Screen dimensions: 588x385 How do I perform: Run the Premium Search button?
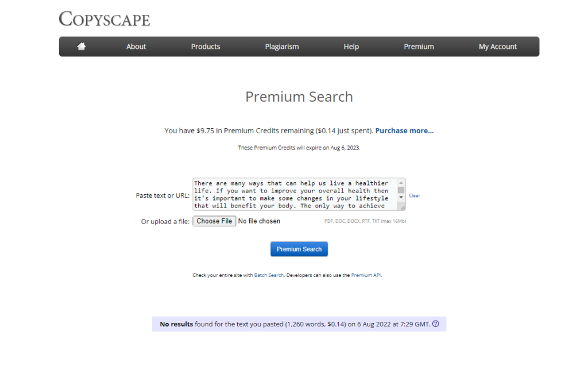pos(299,249)
